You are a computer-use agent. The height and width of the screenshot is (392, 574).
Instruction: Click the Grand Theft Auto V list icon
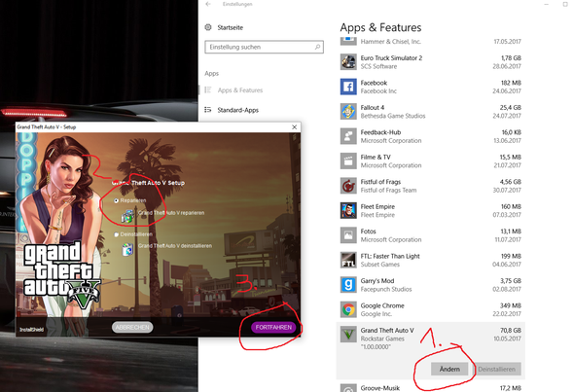pos(348,335)
